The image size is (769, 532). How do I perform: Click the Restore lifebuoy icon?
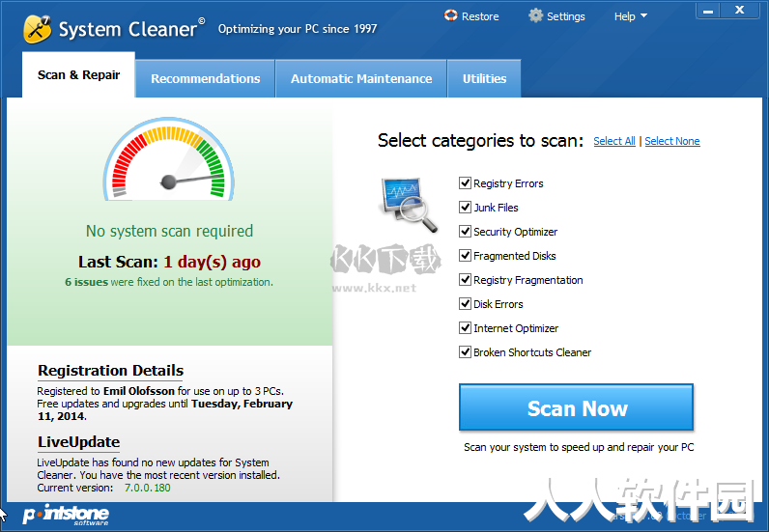point(451,15)
